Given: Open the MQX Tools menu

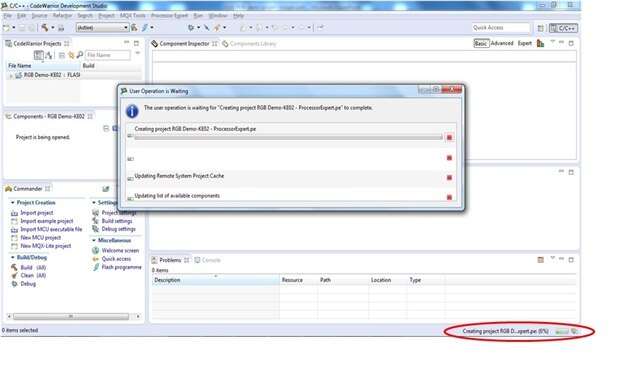Looking at the screenshot, I should click(132, 15).
